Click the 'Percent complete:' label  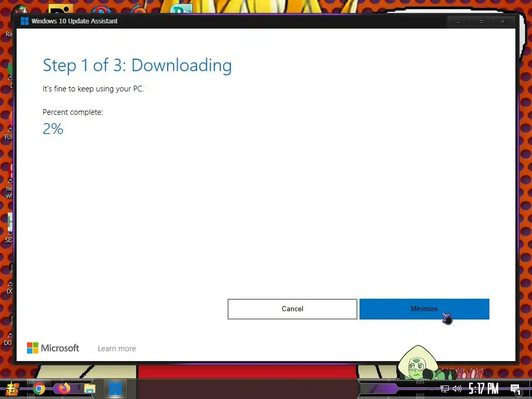(x=73, y=112)
